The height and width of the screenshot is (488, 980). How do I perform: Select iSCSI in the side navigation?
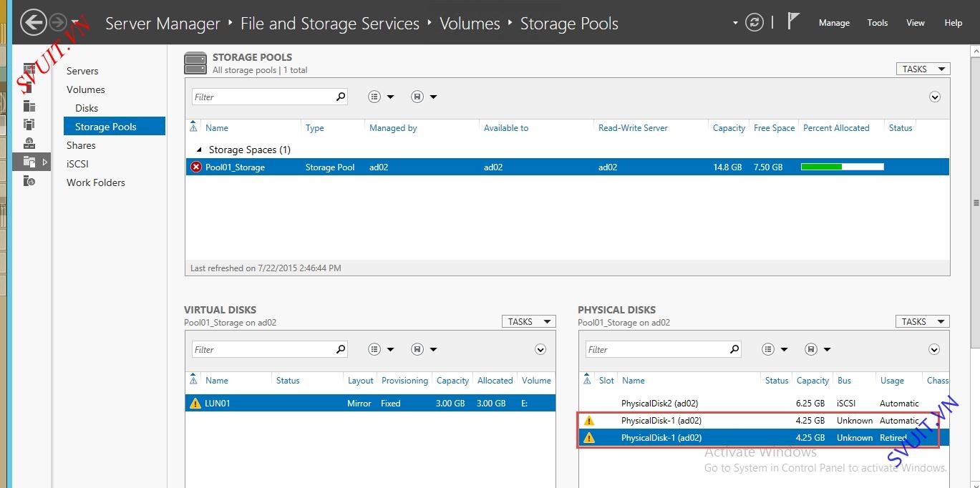point(77,164)
